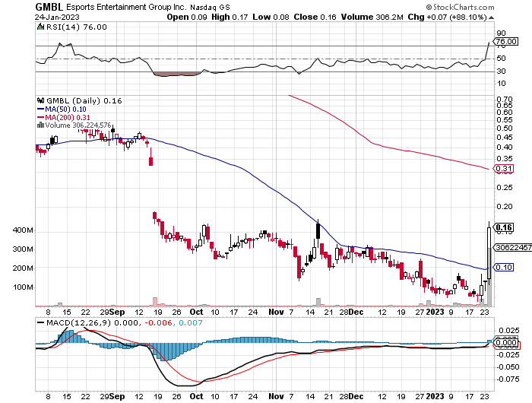Screen dimensions: 532x403
Task: Click the StockCharts.com attribution text
Action: tap(460, 7)
